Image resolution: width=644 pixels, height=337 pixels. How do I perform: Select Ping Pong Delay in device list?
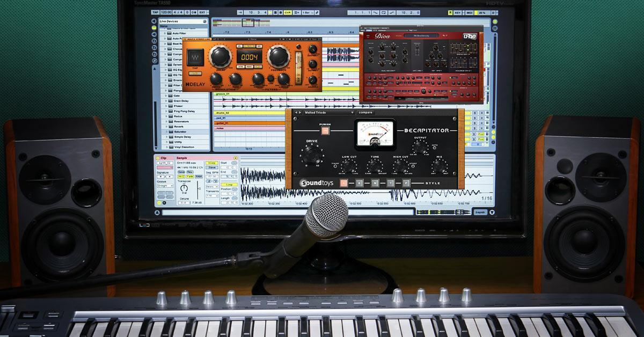[x=184, y=111]
